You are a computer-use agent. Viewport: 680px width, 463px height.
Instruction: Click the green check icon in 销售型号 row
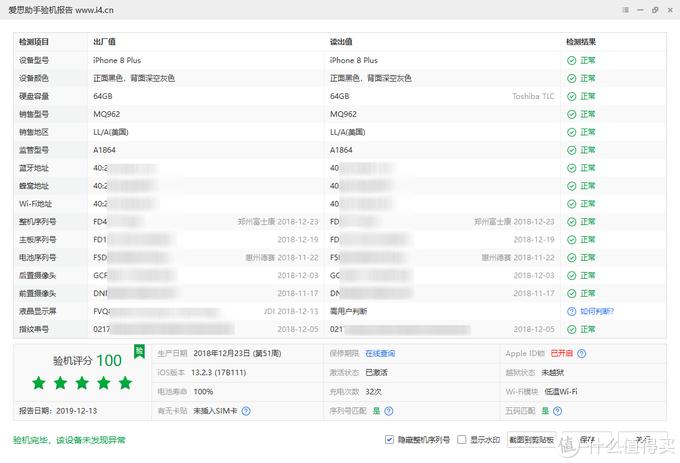(572, 114)
